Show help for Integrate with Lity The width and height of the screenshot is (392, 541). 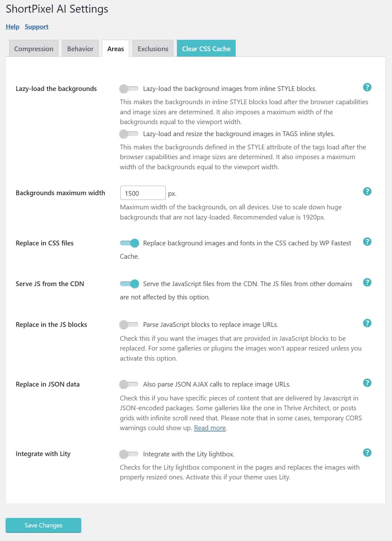367,453
